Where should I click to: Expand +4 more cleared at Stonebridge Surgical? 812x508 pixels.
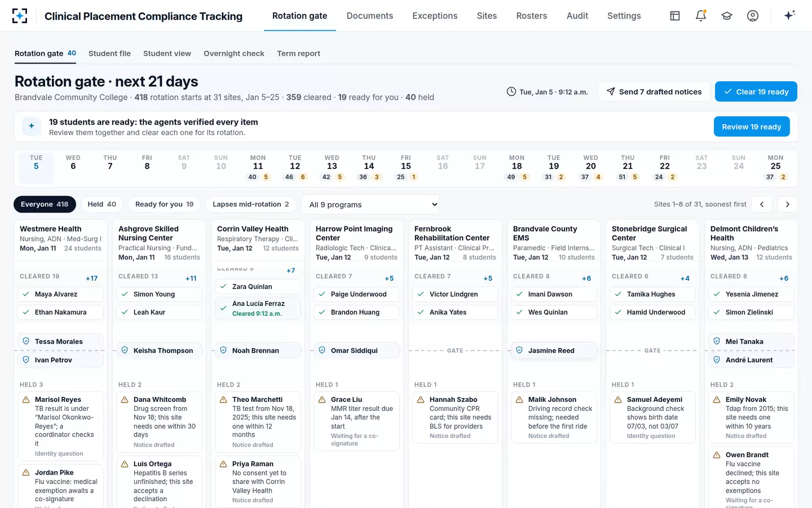coord(685,278)
